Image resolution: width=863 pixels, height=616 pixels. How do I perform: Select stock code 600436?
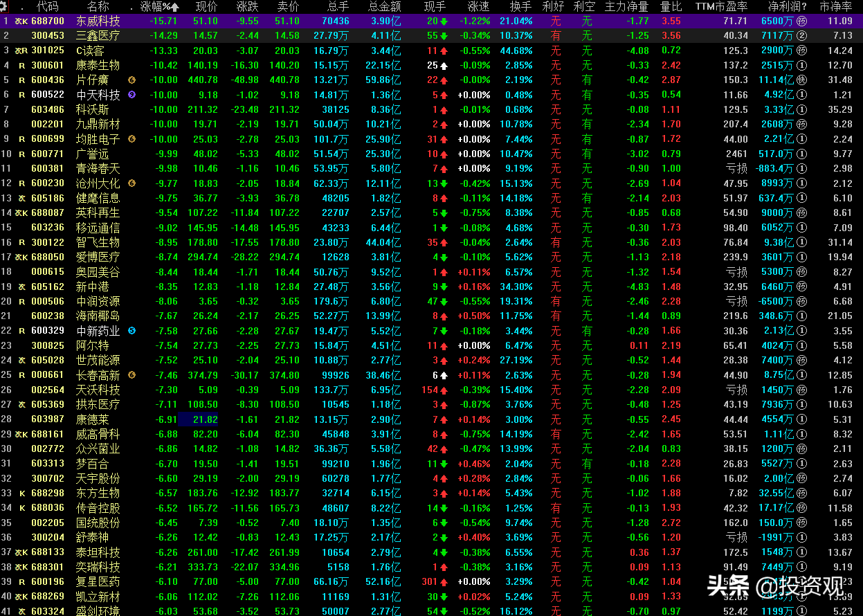(x=48, y=80)
